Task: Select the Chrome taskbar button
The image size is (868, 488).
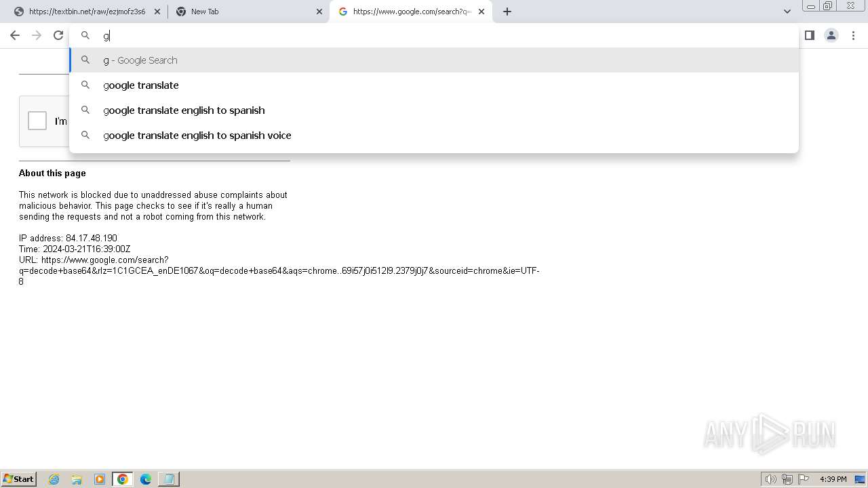Action: click(123, 479)
